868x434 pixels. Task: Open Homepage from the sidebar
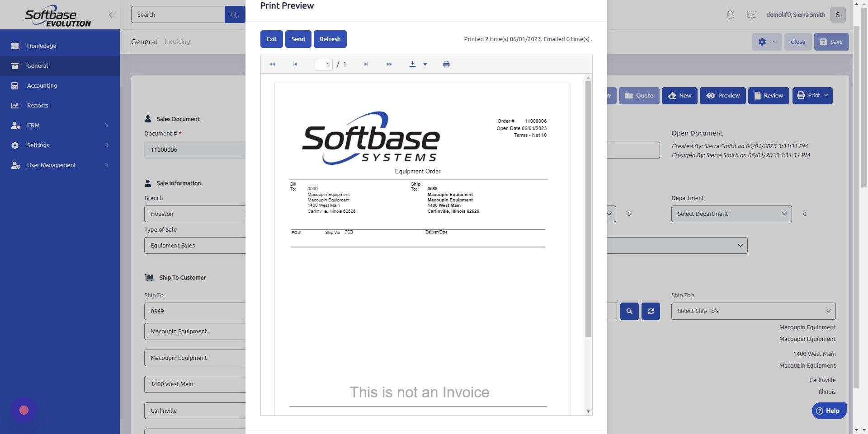60,46
